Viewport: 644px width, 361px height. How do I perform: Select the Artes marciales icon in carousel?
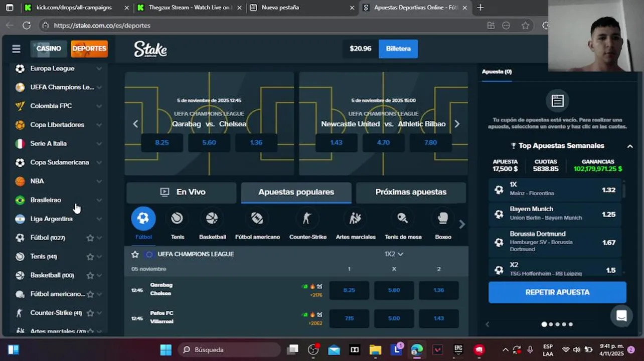[355, 219]
